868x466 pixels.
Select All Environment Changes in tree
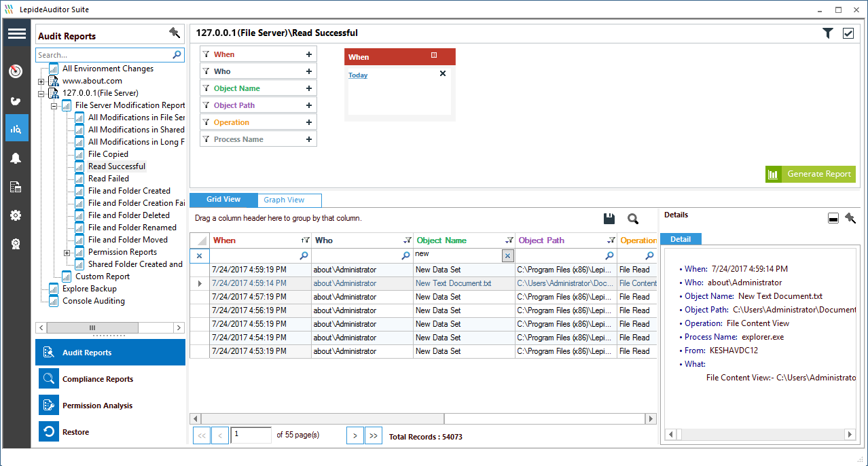(x=108, y=69)
